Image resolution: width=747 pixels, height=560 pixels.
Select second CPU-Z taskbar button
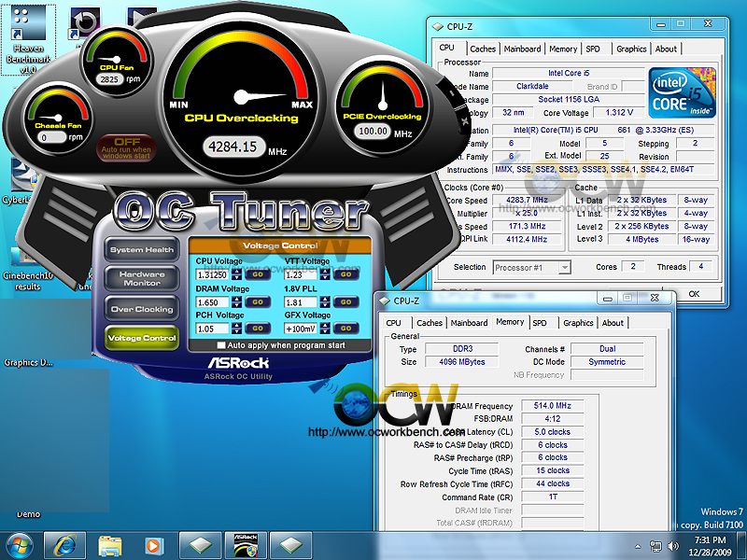click(x=291, y=546)
